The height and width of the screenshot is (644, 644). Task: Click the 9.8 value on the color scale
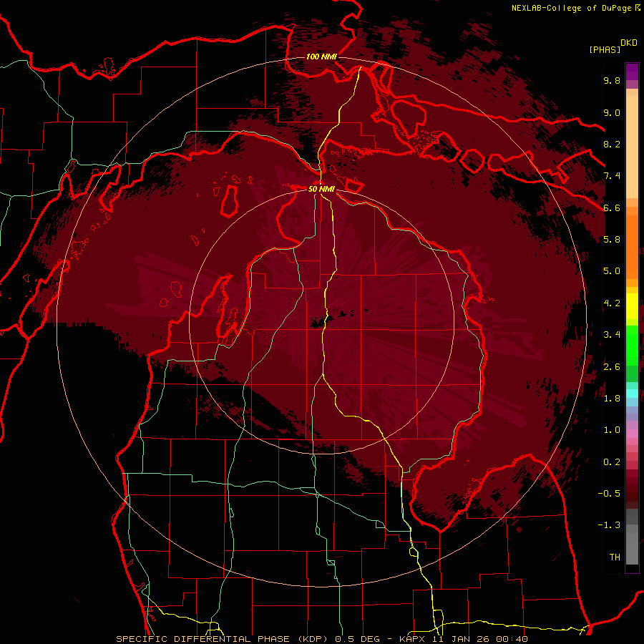[612, 80]
